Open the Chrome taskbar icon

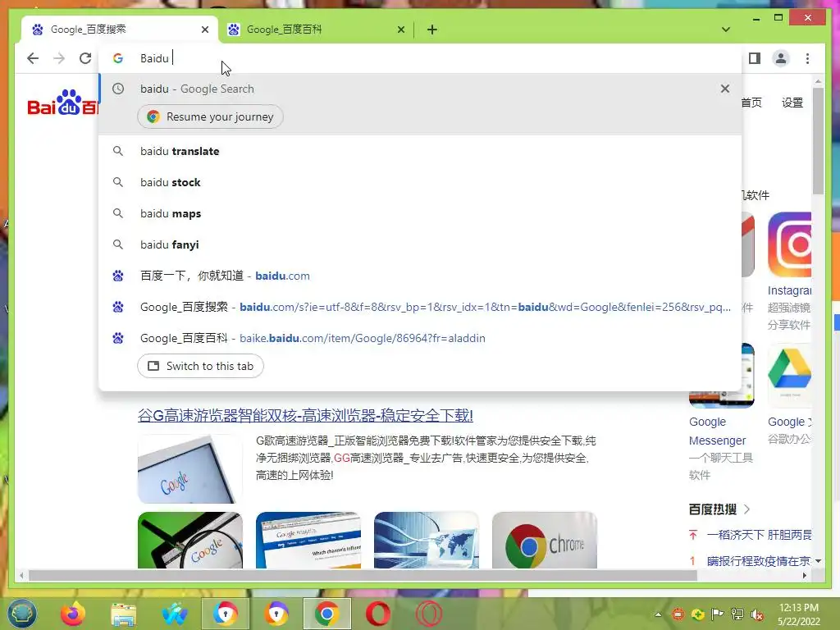point(326,614)
